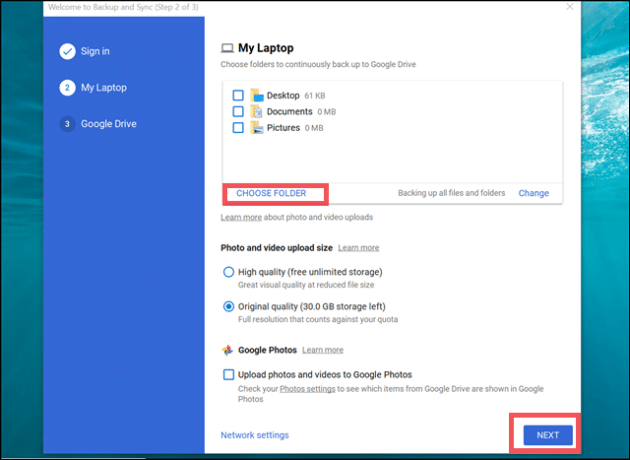Click the Pictures folder icon
630x460 pixels.
click(x=257, y=128)
